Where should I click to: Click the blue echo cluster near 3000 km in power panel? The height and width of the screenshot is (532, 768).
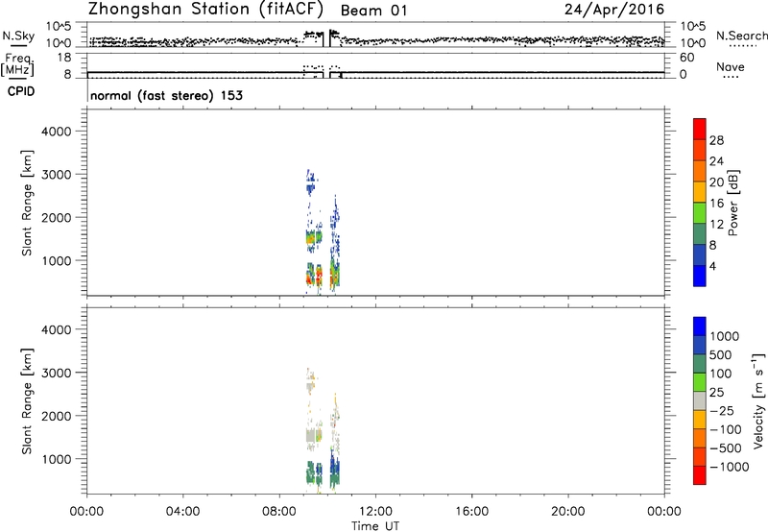[x=310, y=182]
